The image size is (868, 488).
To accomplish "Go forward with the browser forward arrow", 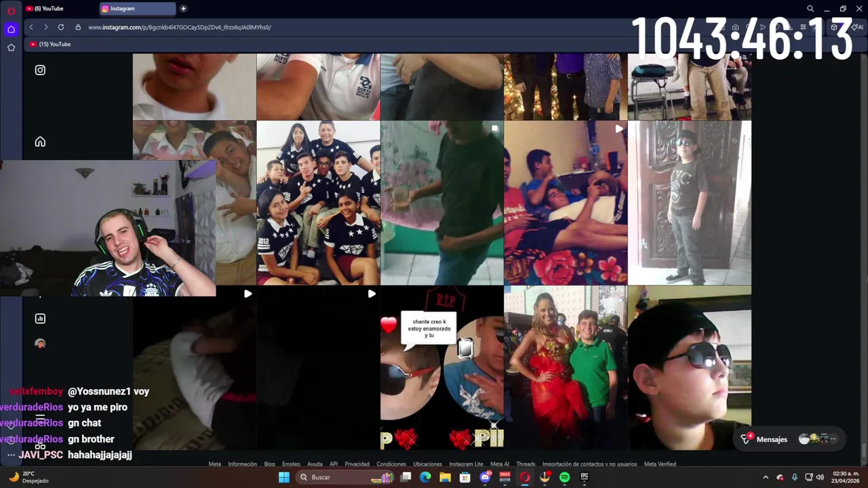I will 45,27.
